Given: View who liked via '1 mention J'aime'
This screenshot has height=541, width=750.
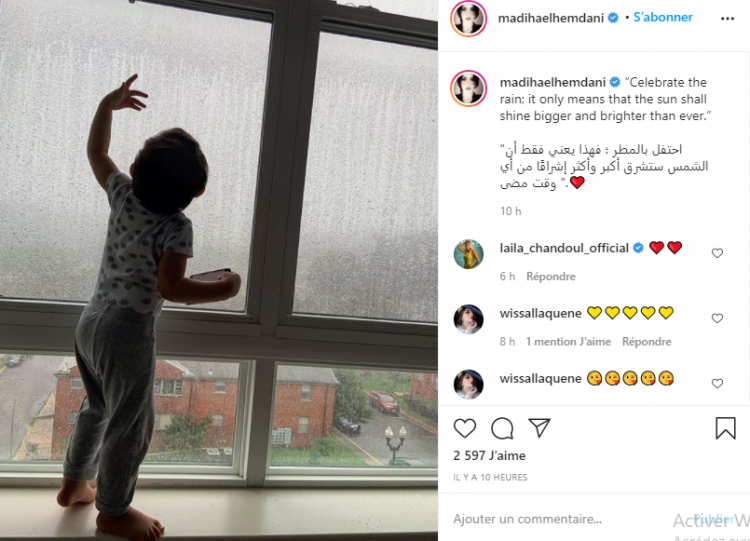Looking at the screenshot, I should (x=568, y=342).
